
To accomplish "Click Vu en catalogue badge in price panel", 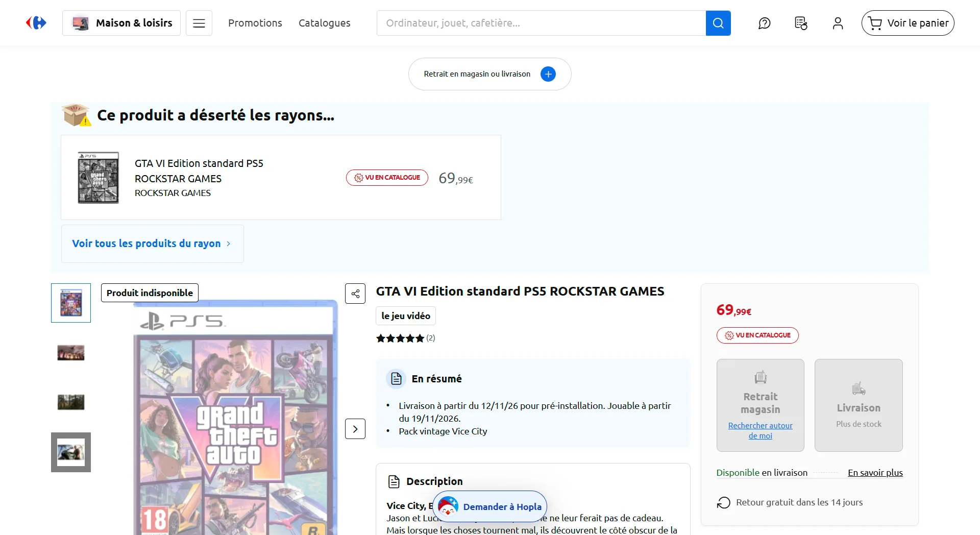I will point(757,335).
